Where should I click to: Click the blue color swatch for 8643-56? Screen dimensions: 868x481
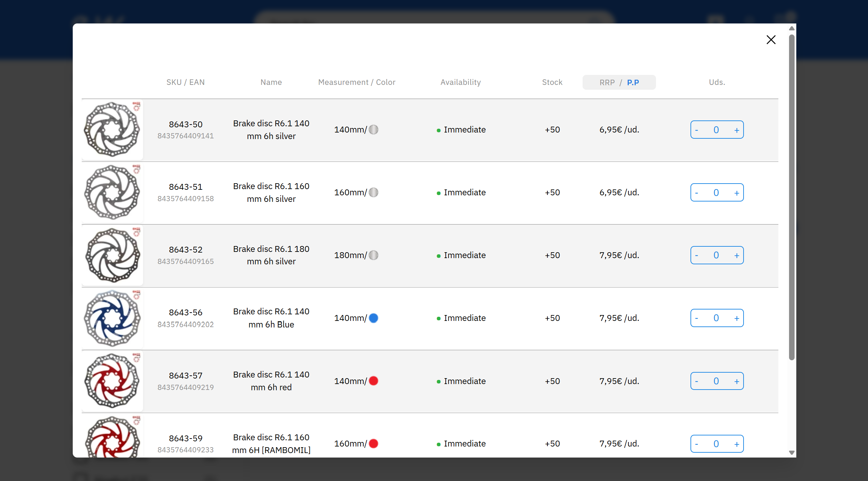point(373,318)
